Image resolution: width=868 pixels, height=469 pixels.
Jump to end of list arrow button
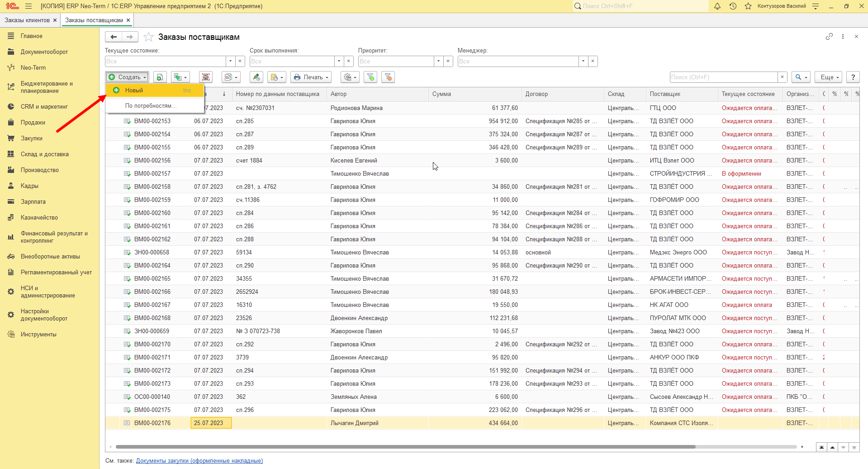[854, 447]
